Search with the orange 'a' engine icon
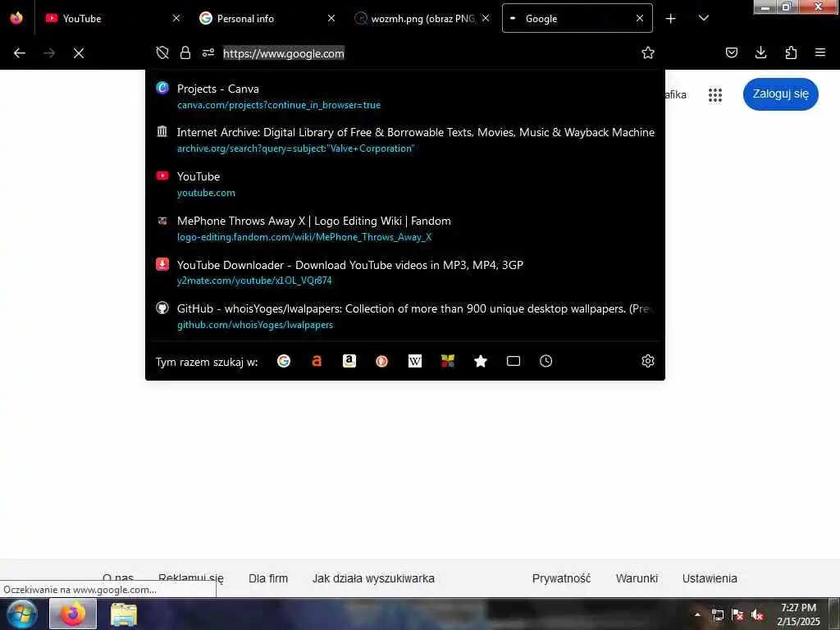 pyautogui.click(x=317, y=361)
